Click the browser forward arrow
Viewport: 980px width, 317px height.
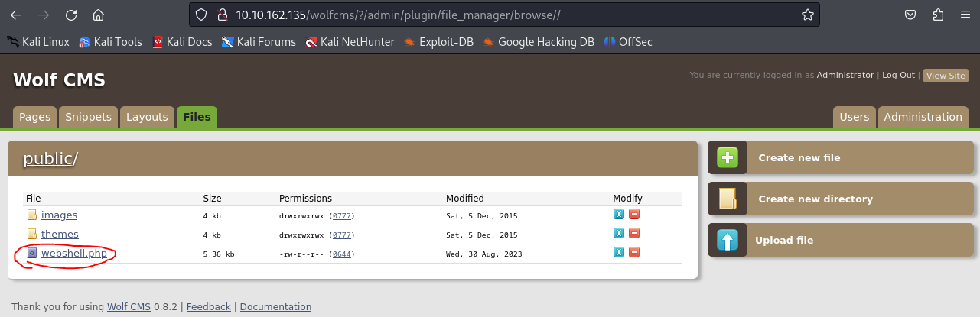44,15
